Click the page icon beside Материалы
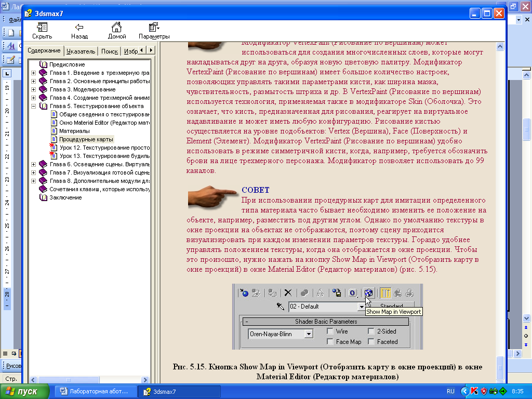532x399 pixels. coord(54,130)
